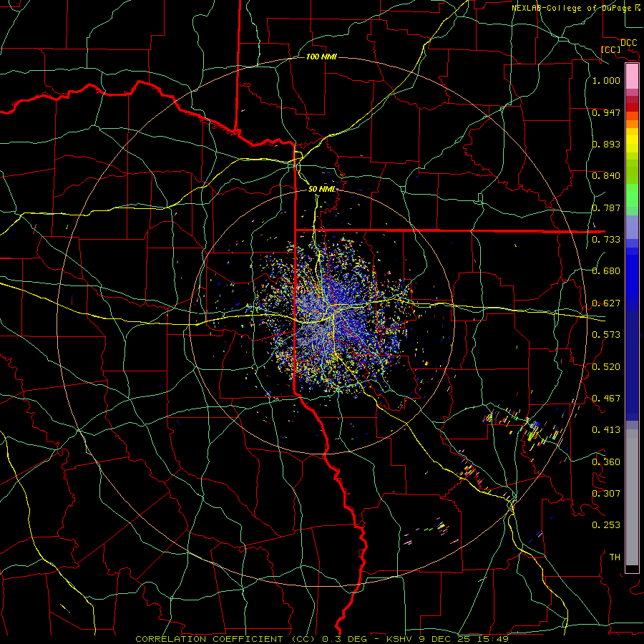The image size is (644, 644).
Task: Click the 100 NMI range ring label
Action: click(x=321, y=57)
